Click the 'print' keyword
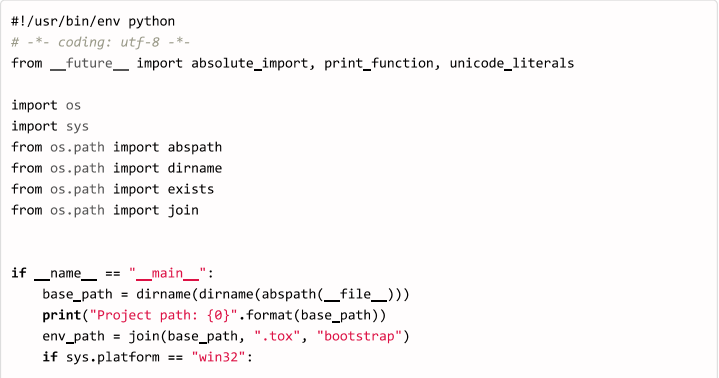This screenshot has width=719, height=378. point(62,316)
